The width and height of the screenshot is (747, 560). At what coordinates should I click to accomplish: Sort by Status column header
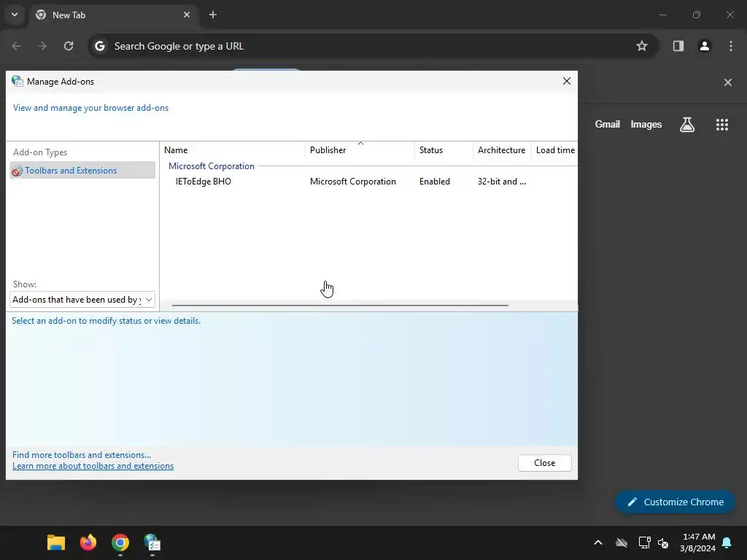[444, 150]
